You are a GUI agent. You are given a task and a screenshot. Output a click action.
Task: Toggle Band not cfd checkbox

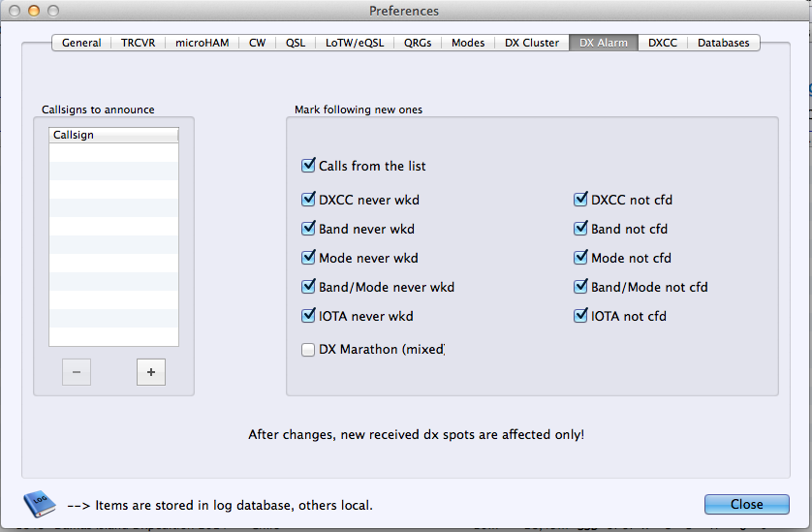pyautogui.click(x=581, y=229)
